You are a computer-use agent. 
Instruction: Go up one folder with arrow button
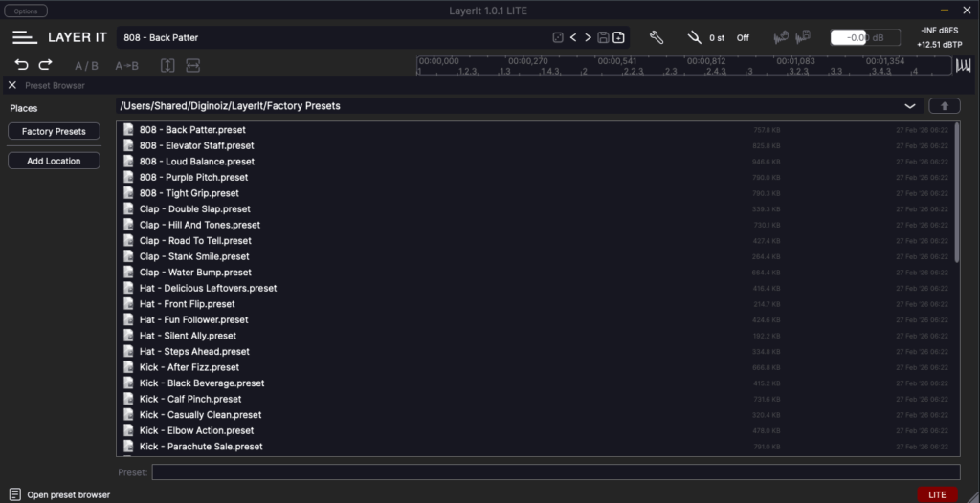(x=944, y=106)
